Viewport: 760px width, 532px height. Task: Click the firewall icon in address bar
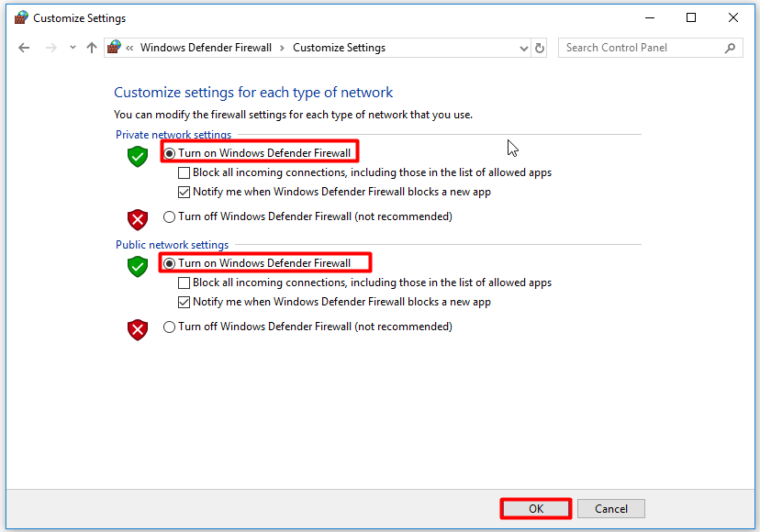115,47
